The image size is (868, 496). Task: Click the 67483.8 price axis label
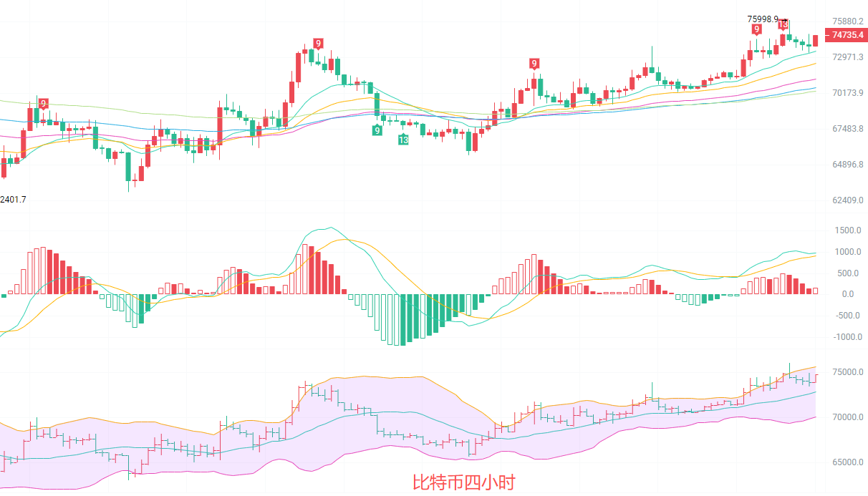(x=847, y=129)
